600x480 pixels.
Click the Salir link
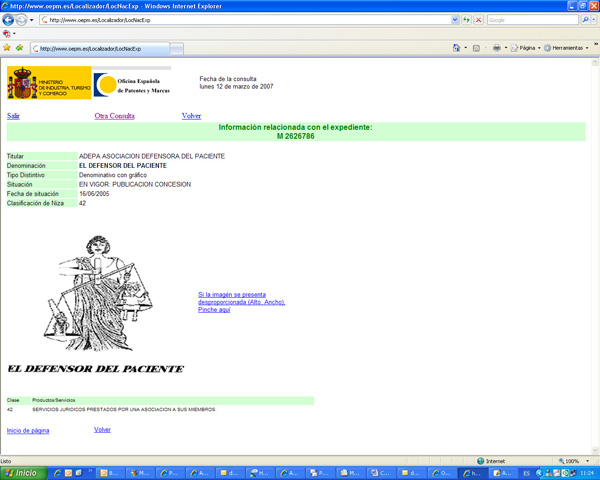pyautogui.click(x=13, y=116)
